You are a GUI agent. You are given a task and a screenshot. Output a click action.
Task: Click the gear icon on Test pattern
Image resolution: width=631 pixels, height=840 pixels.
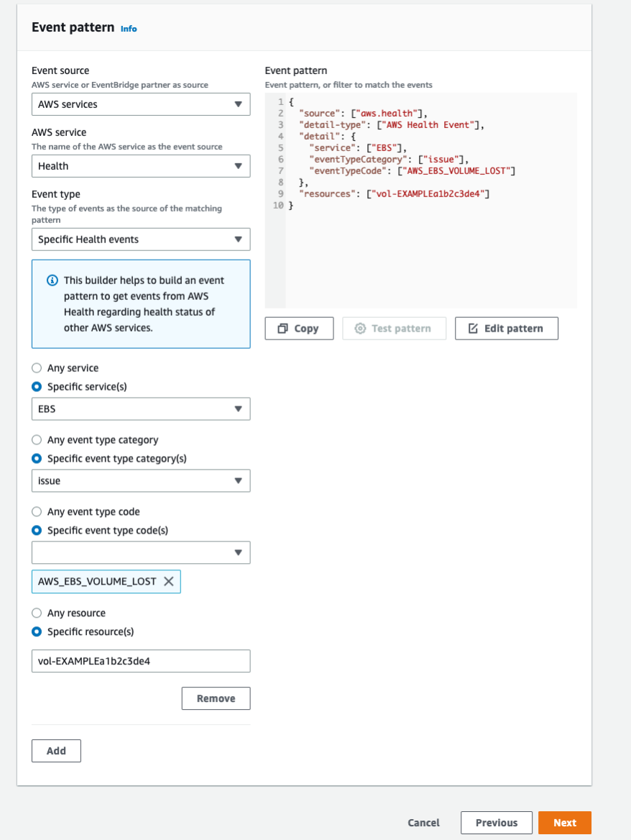(360, 328)
